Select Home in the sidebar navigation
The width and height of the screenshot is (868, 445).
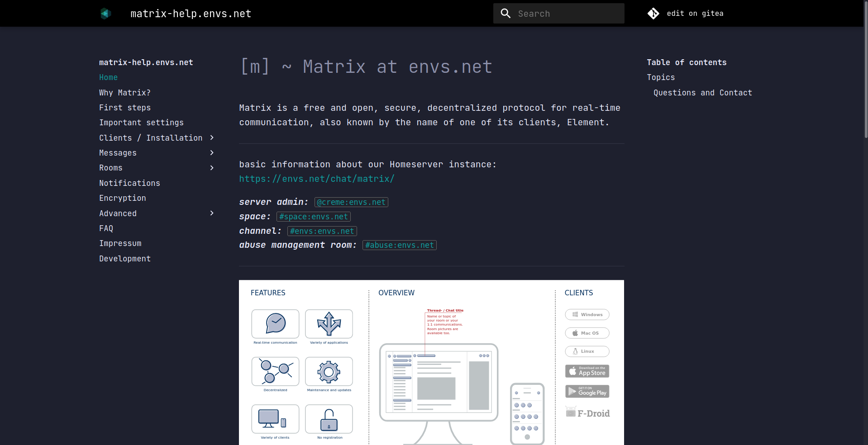click(108, 77)
